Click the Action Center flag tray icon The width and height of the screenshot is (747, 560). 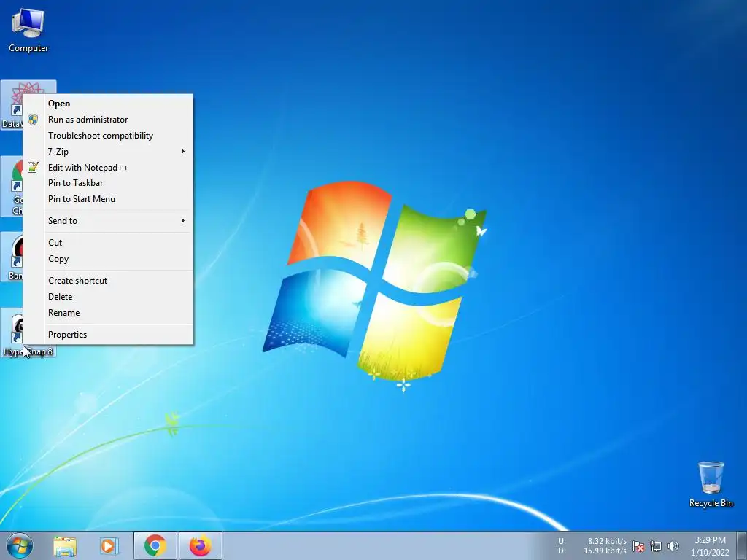point(638,546)
